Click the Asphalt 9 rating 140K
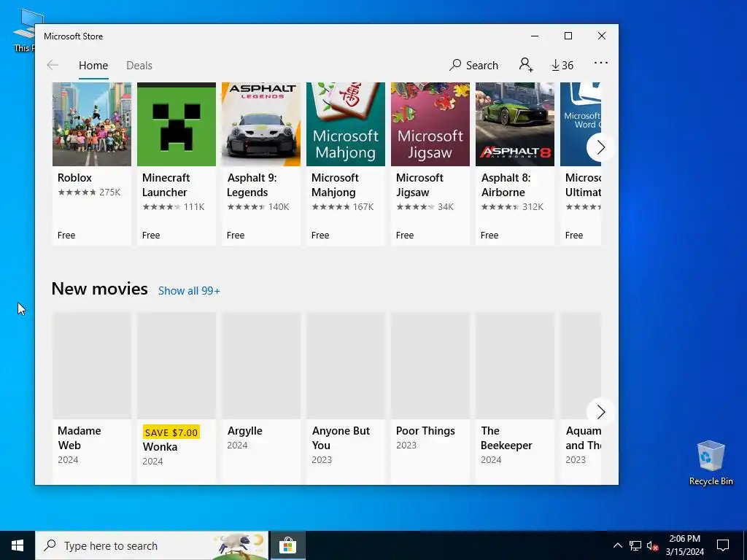Screen dimensions: 747x560 click(258, 206)
